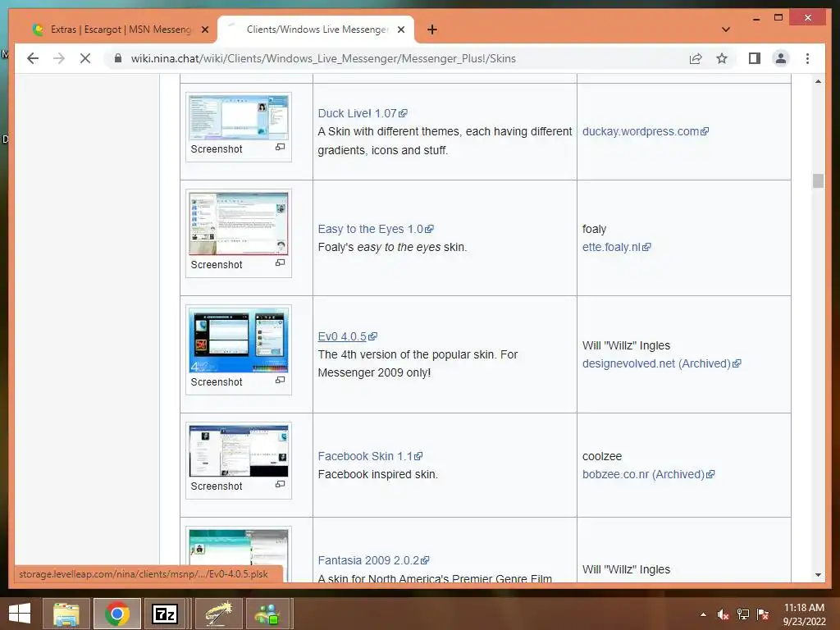This screenshot has height=630, width=840.
Task: Click the URL address field
Action: [323, 58]
